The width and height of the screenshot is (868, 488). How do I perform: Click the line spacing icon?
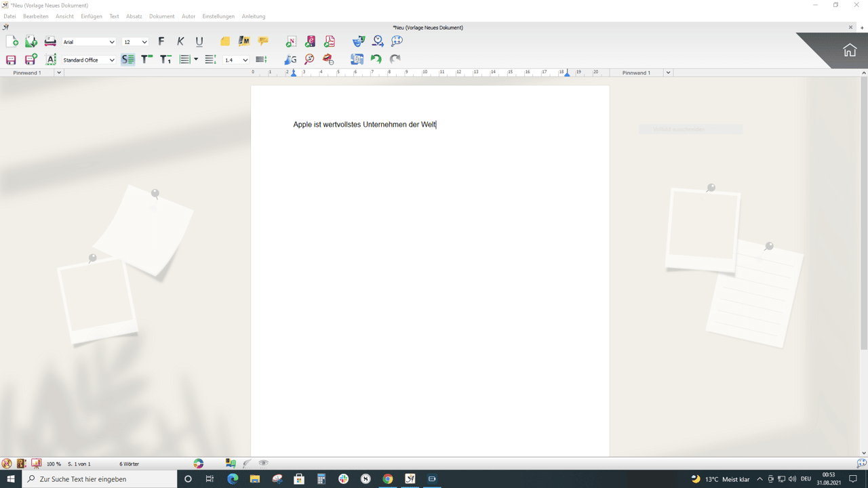[210, 60]
